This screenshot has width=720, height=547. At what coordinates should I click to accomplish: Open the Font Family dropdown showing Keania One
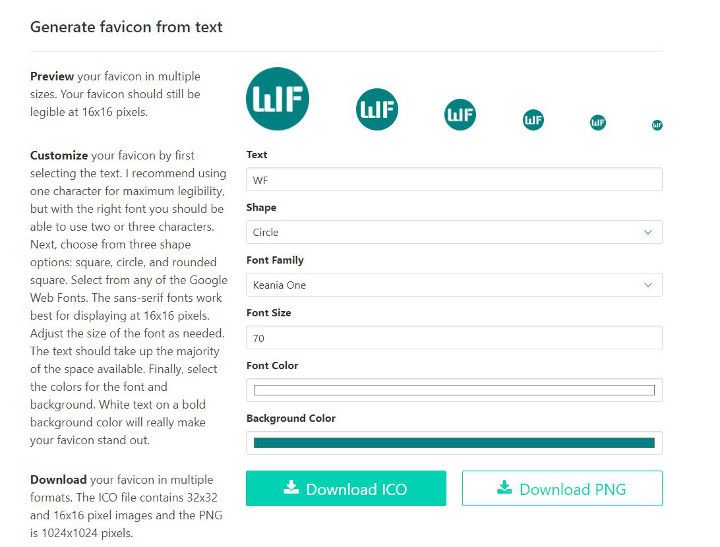454,285
